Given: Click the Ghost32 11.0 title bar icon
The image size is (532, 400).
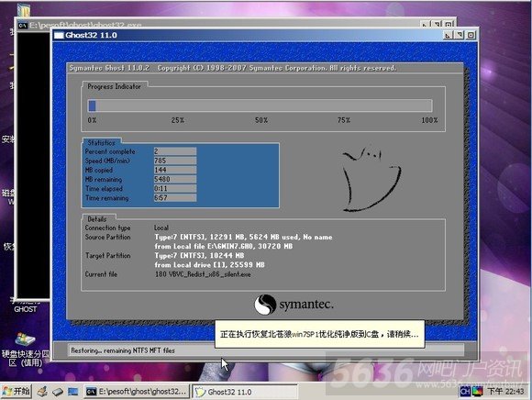Looking at the screenshot, I should [x=59, y=35].
